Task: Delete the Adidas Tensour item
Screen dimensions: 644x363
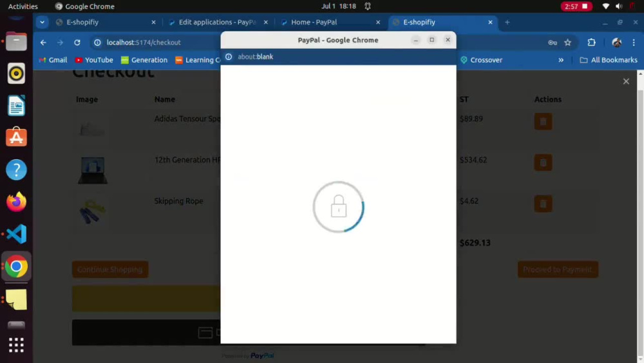Action: [x=543, y=122]
